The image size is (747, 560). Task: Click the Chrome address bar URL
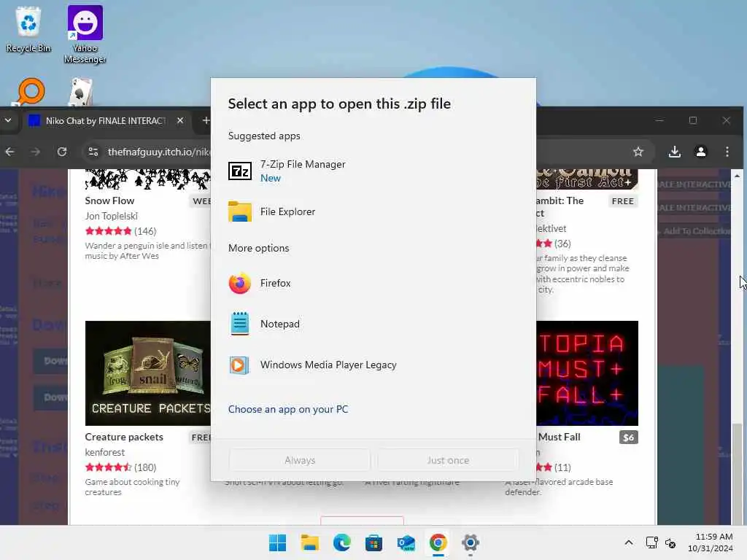[x=158, y=152]
